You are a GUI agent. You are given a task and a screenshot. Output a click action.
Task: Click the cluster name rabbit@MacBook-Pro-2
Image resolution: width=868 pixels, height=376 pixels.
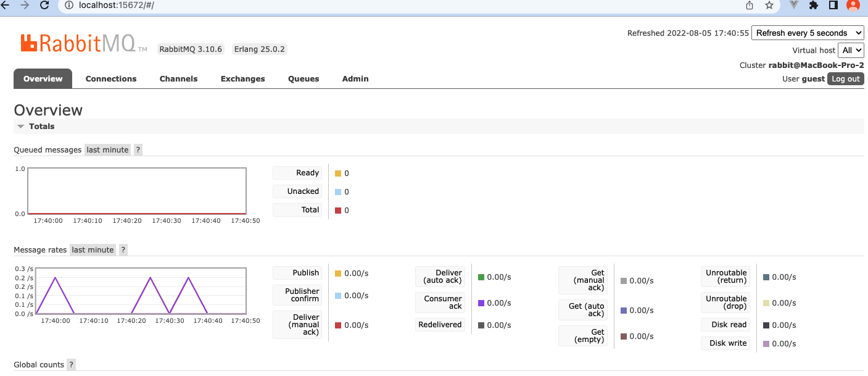pos(816,65)
